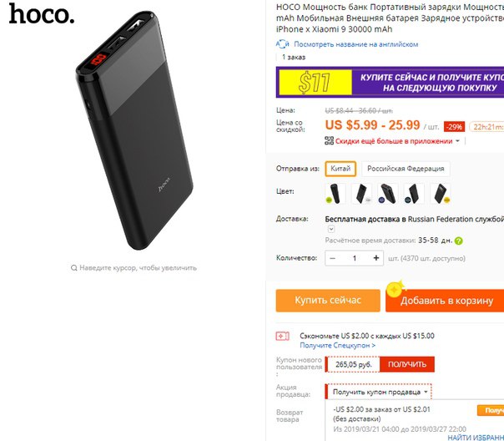Click the quantity input field
504x441 pixels.
[355, 258]
